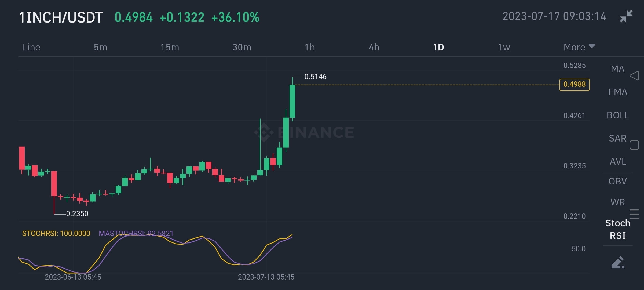
Task: Tap the Android home square icon
Action: 634,145
